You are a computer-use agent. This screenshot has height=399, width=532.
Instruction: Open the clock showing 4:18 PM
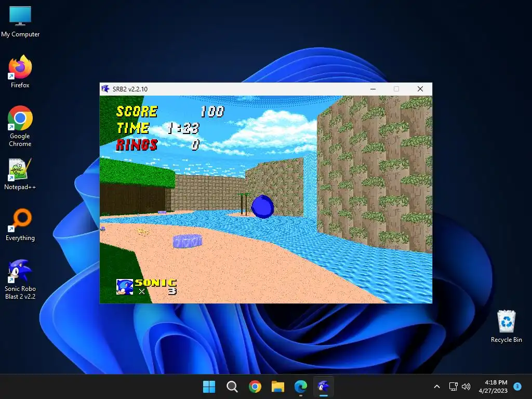click(493, 387)
